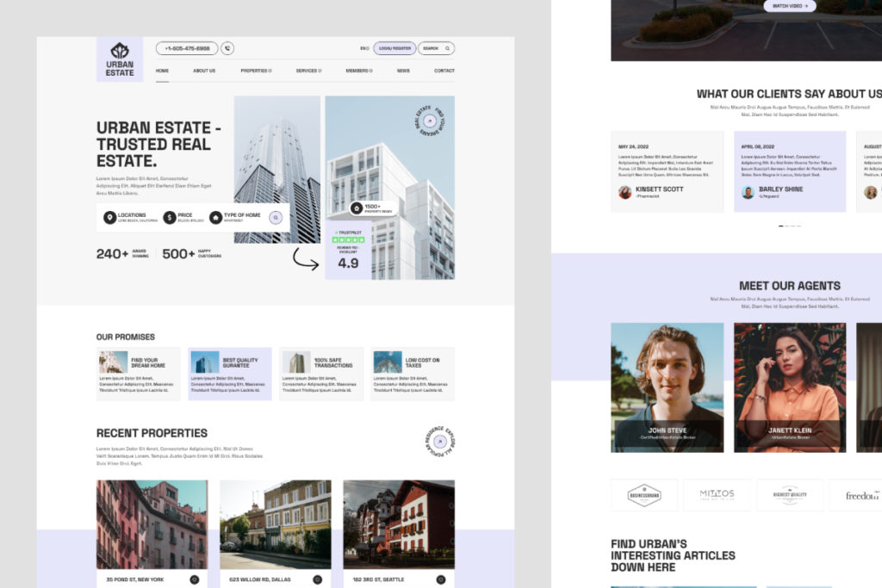This screenshot has height=588, width=882.
Task: Click the Search field in header
Action: (x=436, y=48)
